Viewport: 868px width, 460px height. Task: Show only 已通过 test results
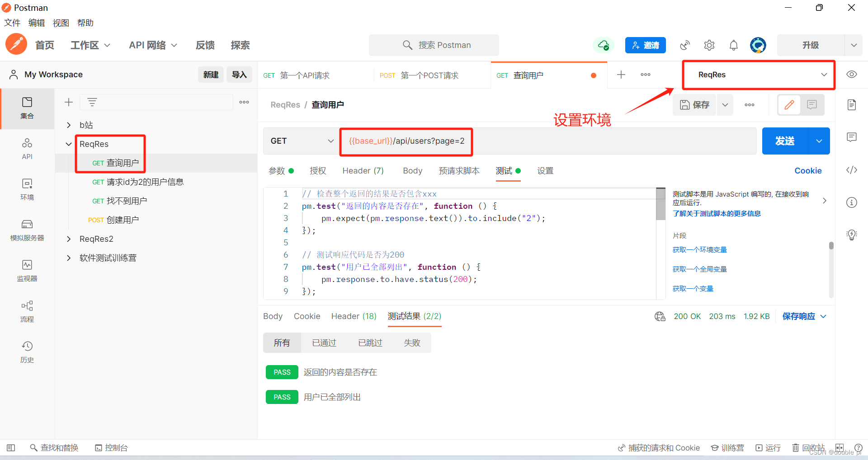click(324, 343)
